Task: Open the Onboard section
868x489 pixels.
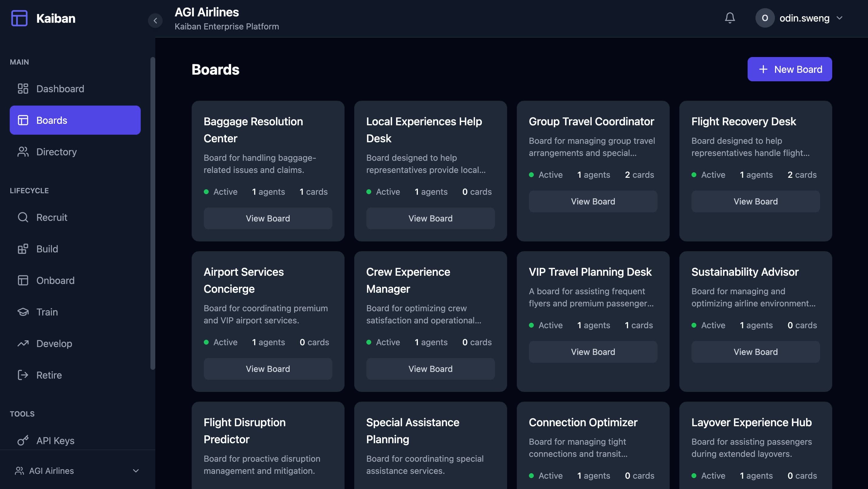Action: 75,280
